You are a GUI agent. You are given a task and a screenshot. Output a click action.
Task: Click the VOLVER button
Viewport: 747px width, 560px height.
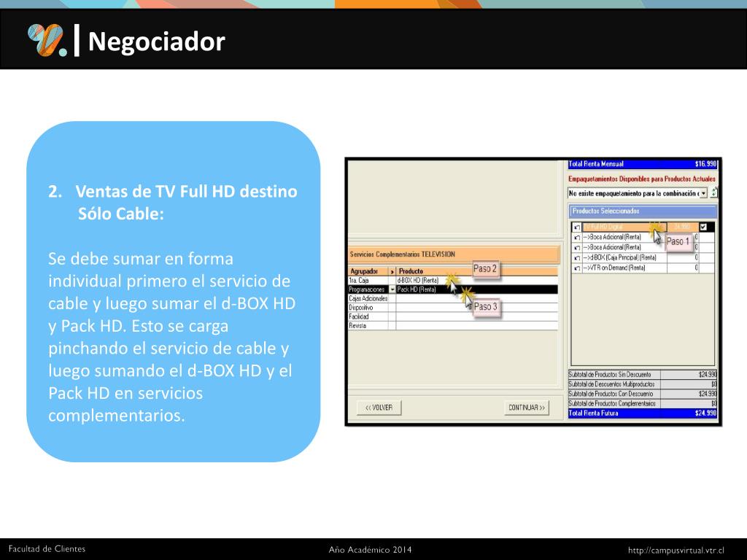pos(379,408)
